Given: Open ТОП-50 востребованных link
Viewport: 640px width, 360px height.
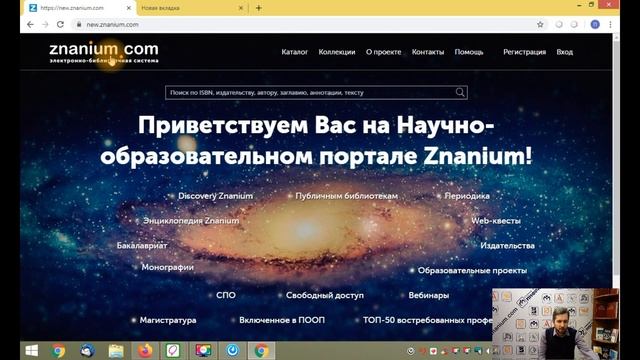Looking at the screenshot, I should coord(427,320).
